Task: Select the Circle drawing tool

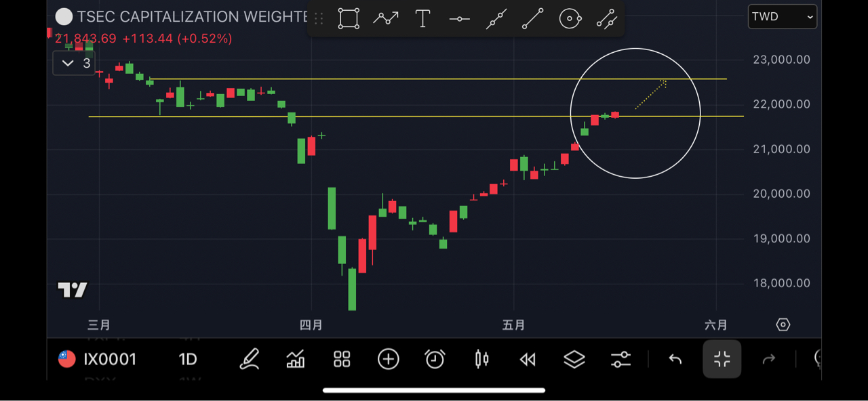Action: (x=570, y=19)
